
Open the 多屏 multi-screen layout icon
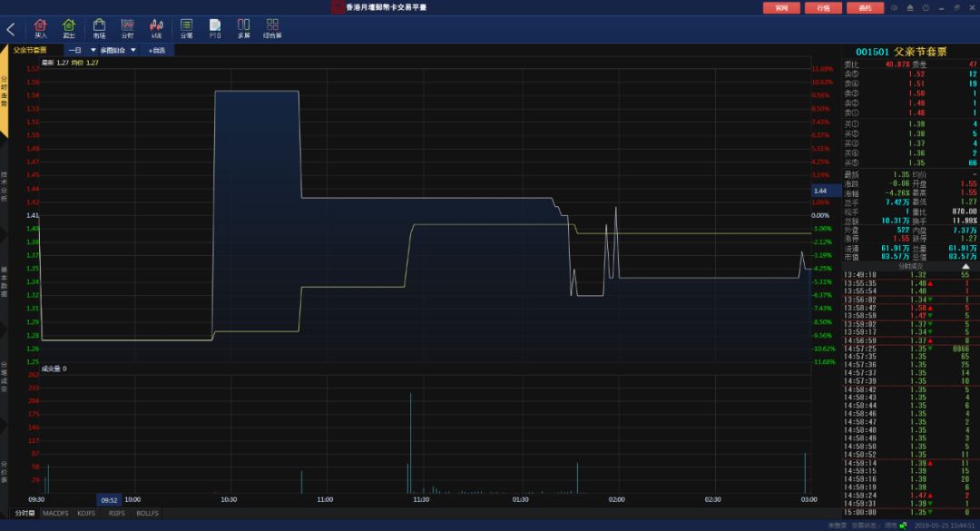(243, 28)
